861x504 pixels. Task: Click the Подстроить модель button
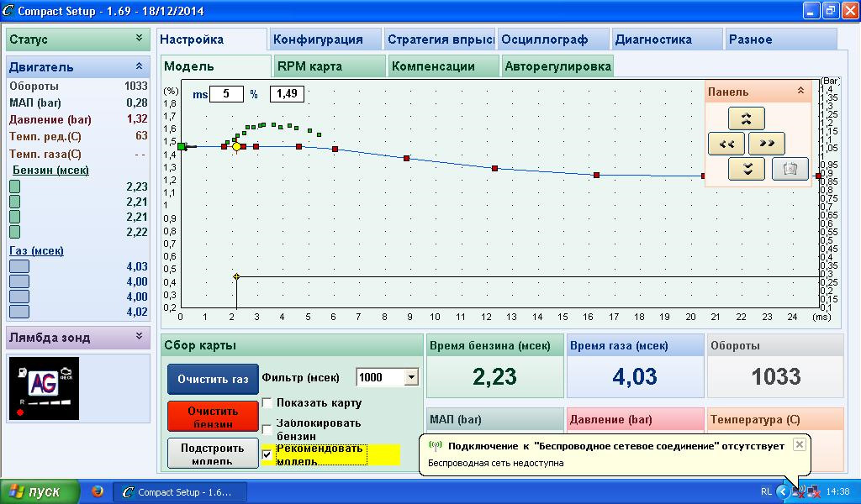pyautogui.click(x=213, y=453)
